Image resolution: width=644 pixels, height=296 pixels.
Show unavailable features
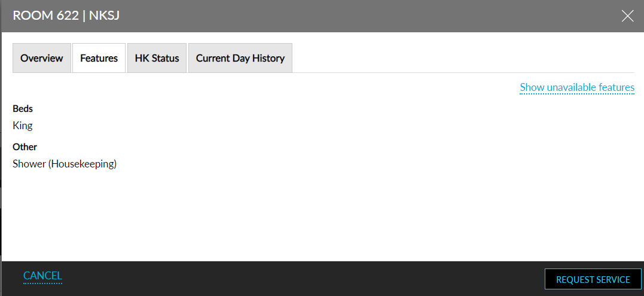pos(577,87)
